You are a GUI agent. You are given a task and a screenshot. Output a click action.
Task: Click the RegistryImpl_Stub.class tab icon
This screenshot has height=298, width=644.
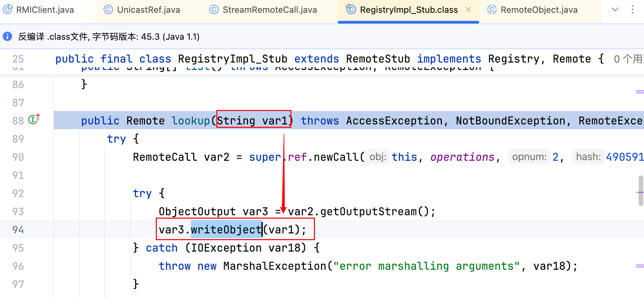coord(351,9)
